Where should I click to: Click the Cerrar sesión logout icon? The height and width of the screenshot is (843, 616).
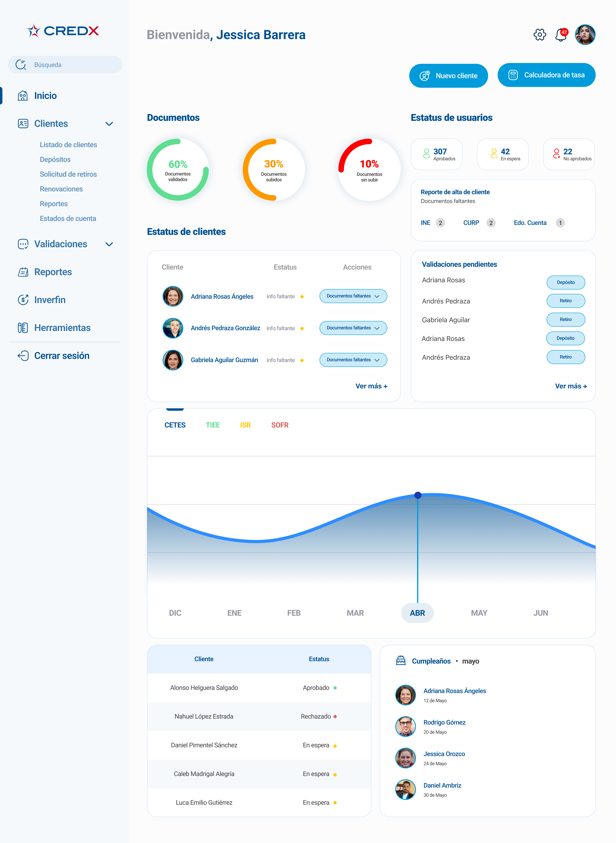coord(23,356)
